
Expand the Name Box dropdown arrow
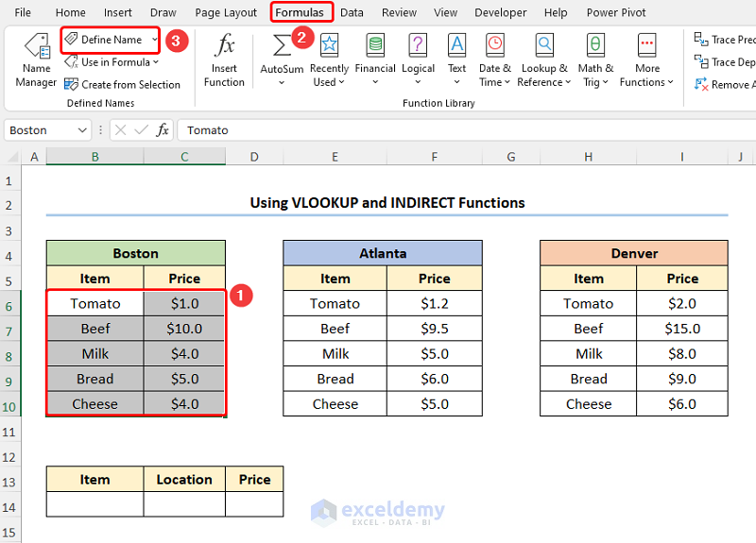click(82, 130)
